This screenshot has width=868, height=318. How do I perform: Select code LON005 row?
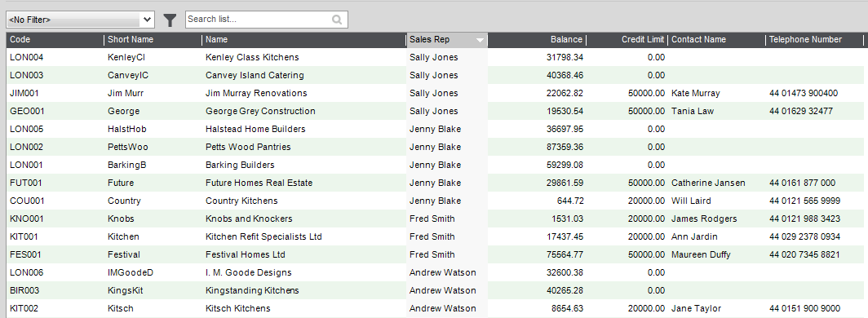[434, 129]
